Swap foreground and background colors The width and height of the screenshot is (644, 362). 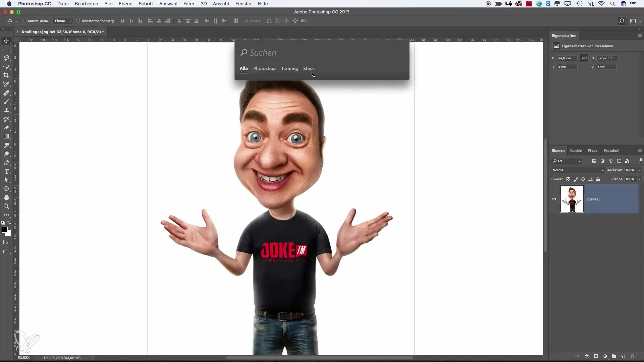tap(9, 223)
